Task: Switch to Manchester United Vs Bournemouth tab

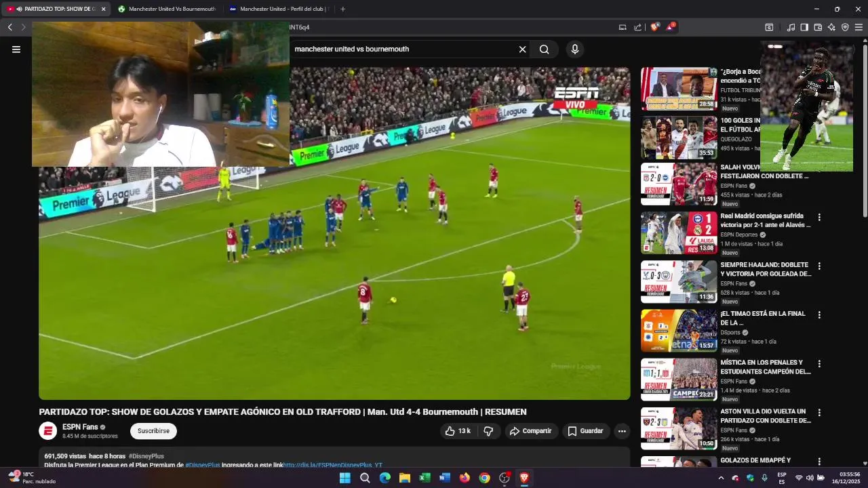Action: [x=167, y=9]
